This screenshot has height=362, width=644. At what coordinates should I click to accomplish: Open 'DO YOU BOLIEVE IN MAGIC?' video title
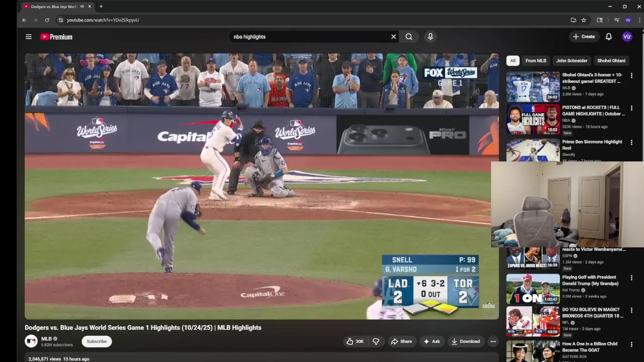point(593,313)
